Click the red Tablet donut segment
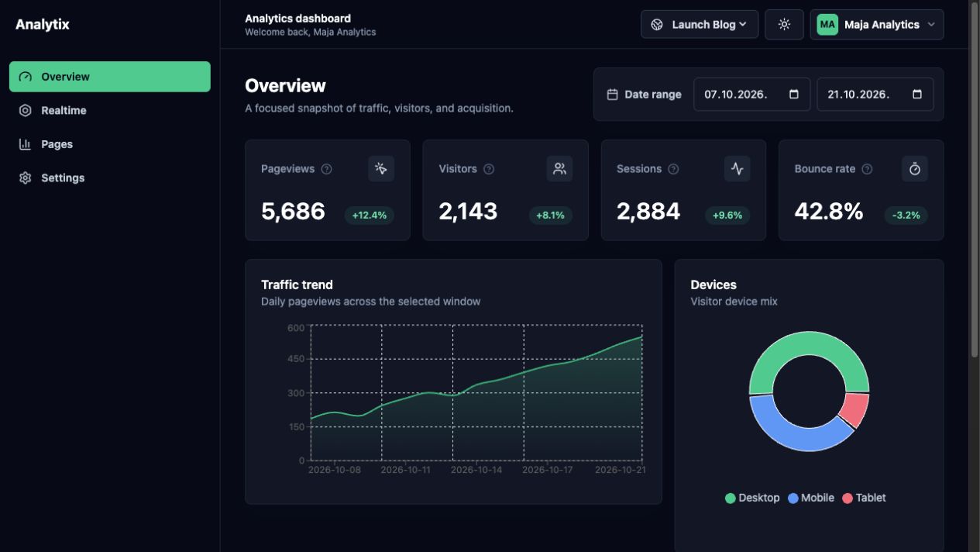This screenshot has height=552, width=980. click(857, 409)
